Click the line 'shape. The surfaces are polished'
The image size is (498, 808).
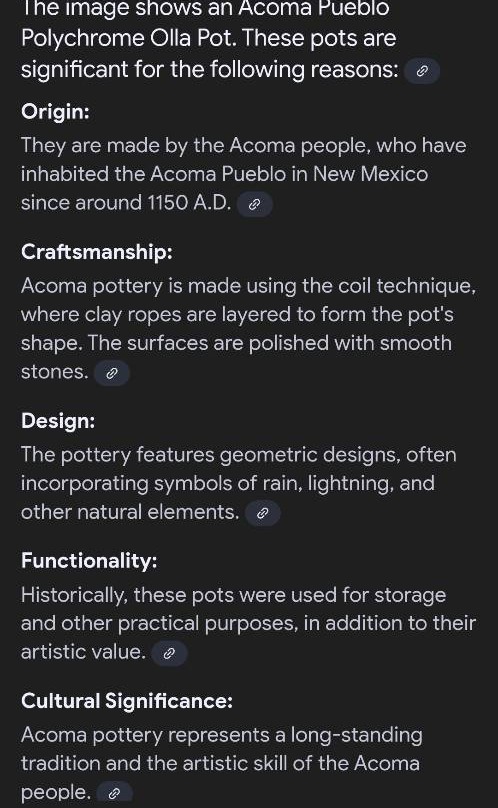tap(236, 343)
